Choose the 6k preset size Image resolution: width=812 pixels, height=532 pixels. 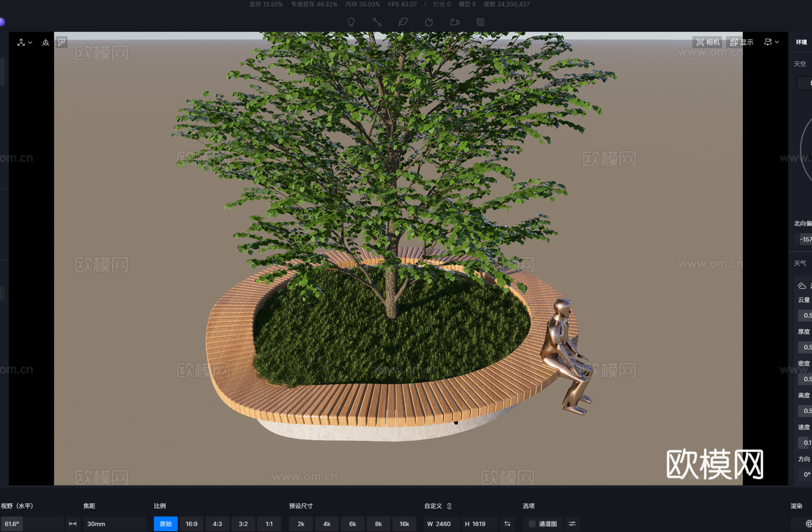click(353, 524)
